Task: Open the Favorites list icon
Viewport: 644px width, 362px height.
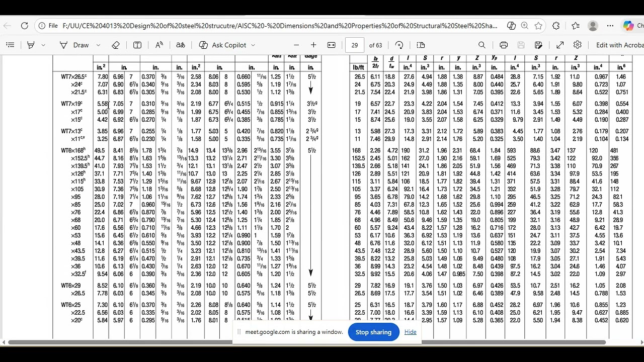Action: coord(576,26)
